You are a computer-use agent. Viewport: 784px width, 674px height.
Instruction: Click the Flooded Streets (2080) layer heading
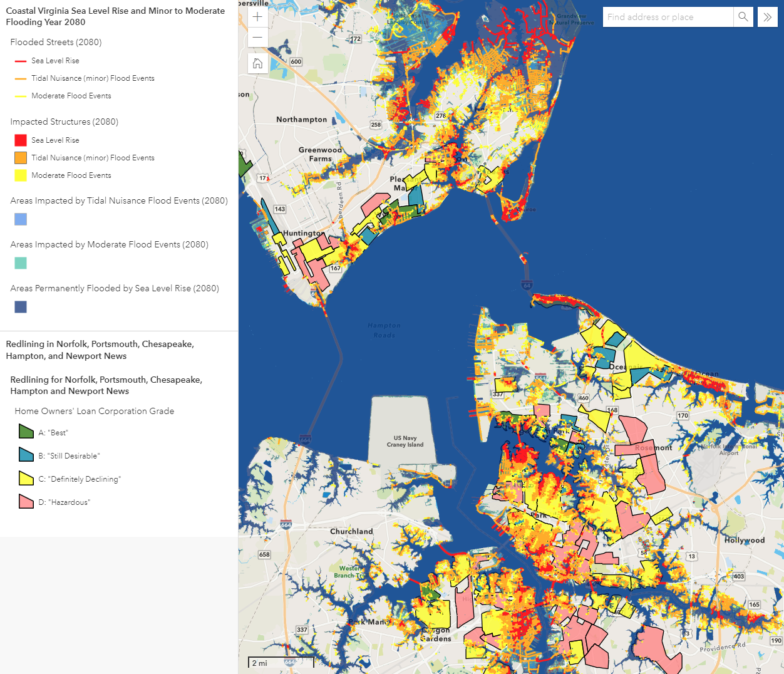click(56, 42)
